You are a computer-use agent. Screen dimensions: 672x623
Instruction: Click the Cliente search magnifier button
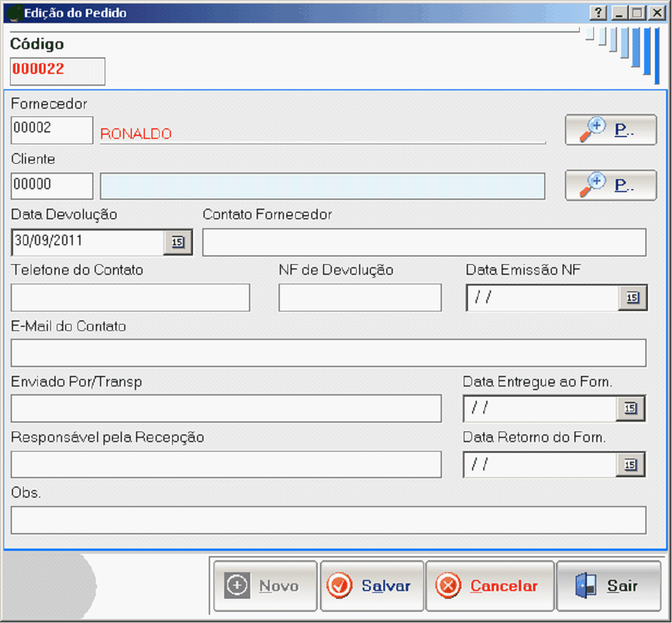click(610, 186)
